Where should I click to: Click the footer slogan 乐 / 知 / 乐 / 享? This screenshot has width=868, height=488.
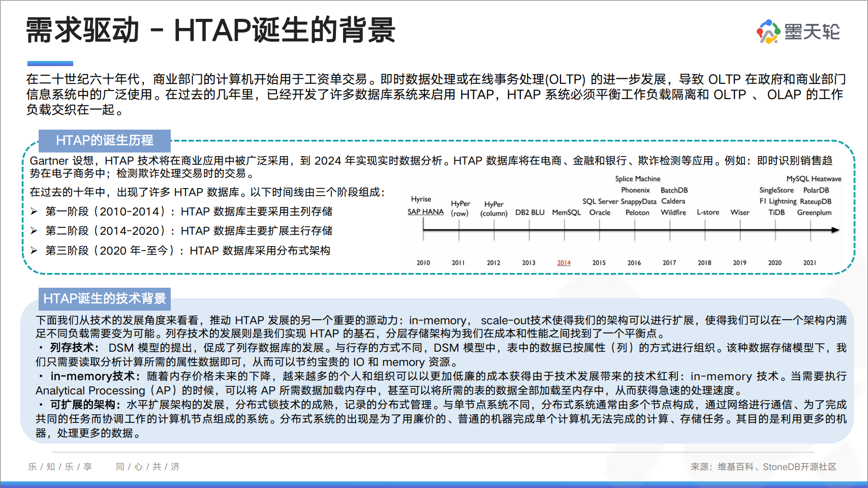[x=60, y=467]
